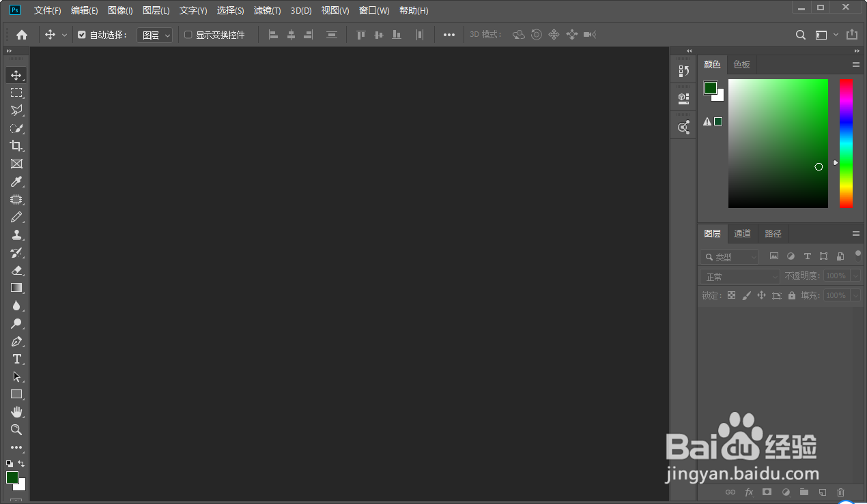This screenshot has width=867, height=504.
Task: Choose the Horizontal Type tool
Action: coord(16,359)
